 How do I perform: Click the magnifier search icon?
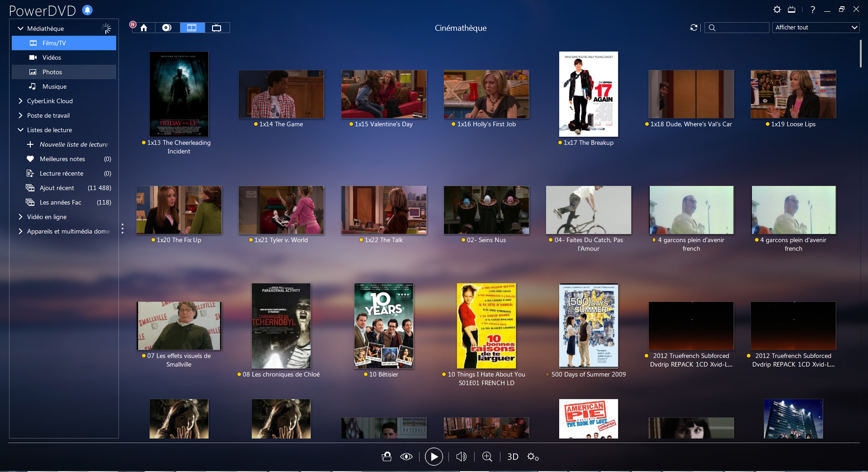[x=712, y=28]
